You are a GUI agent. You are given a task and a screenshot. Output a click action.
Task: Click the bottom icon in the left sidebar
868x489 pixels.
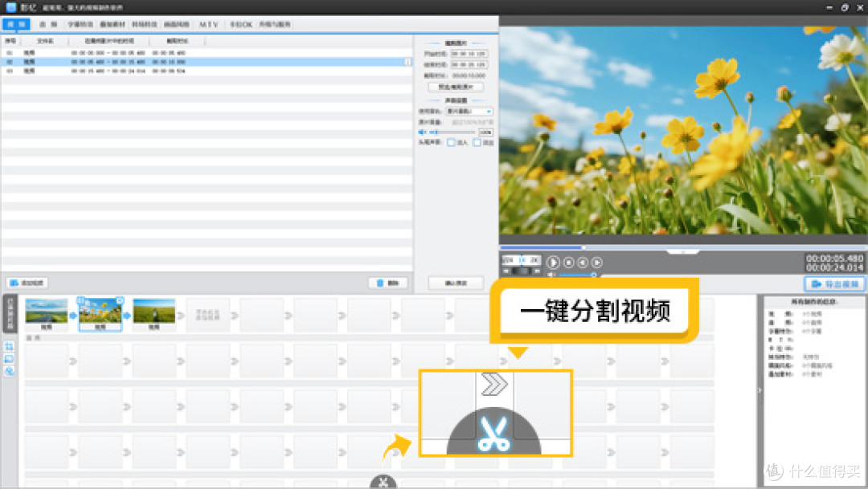pos(10,371)
